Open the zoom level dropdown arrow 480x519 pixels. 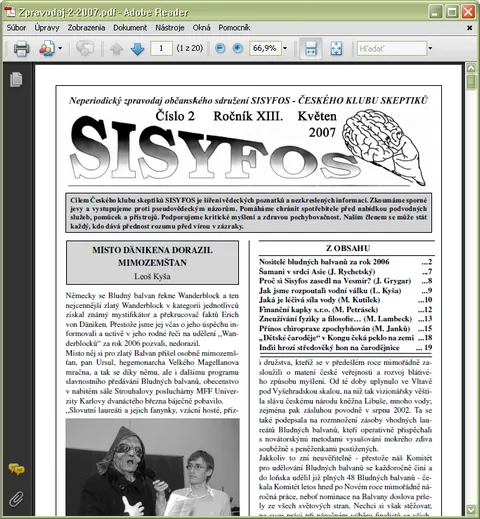pyautogui.click(x=285, y=49)
